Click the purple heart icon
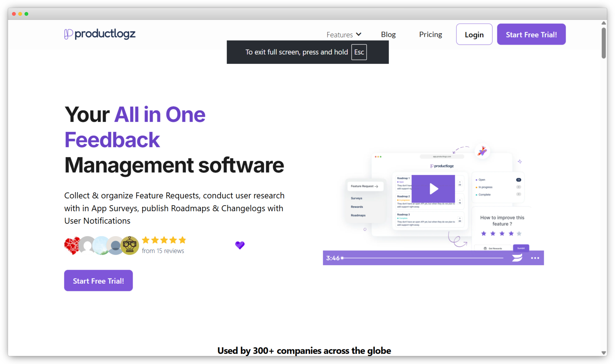 click(240, 245)
